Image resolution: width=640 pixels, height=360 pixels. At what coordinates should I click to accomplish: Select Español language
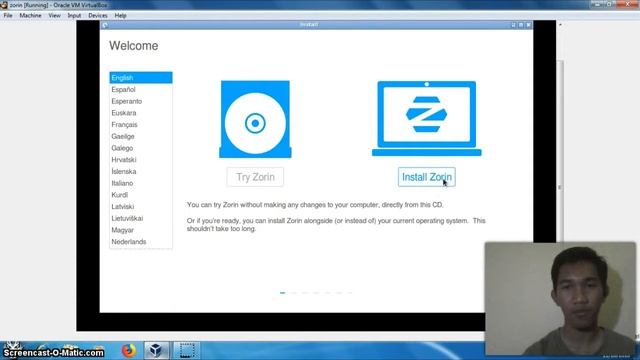coord(141,89)
